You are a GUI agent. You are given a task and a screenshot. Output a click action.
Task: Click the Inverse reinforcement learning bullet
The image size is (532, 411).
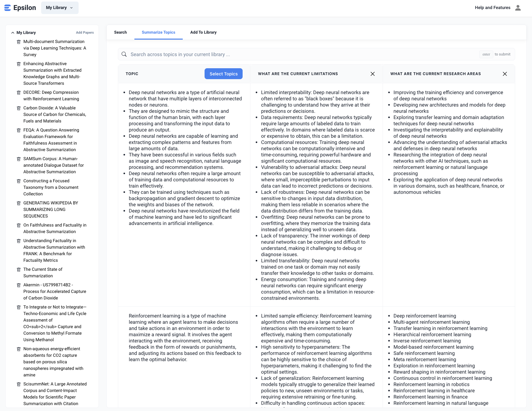(427, 341)
